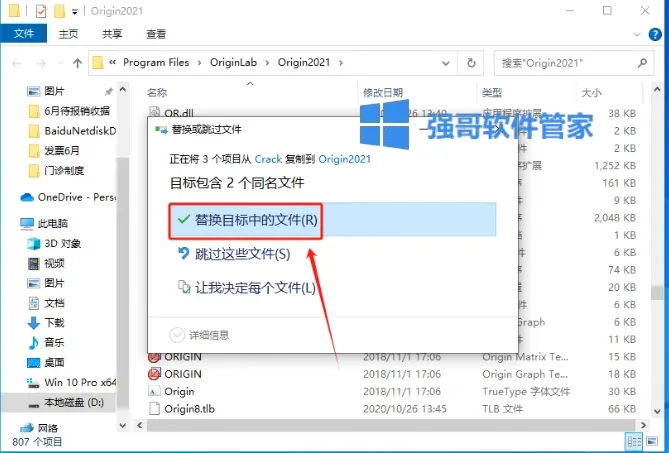Go forward with the right arrow

click(x=41, y=64)
